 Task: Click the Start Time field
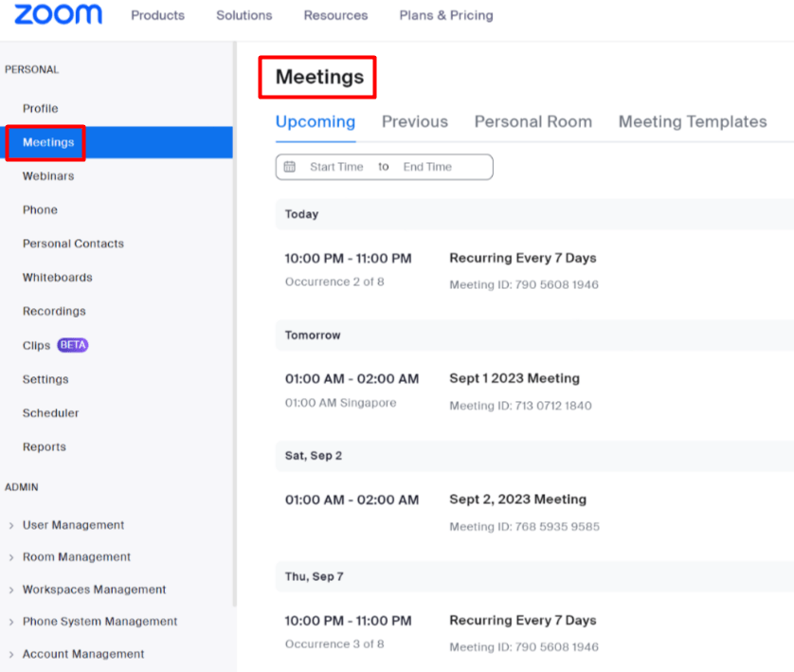[x=336, y=167]
